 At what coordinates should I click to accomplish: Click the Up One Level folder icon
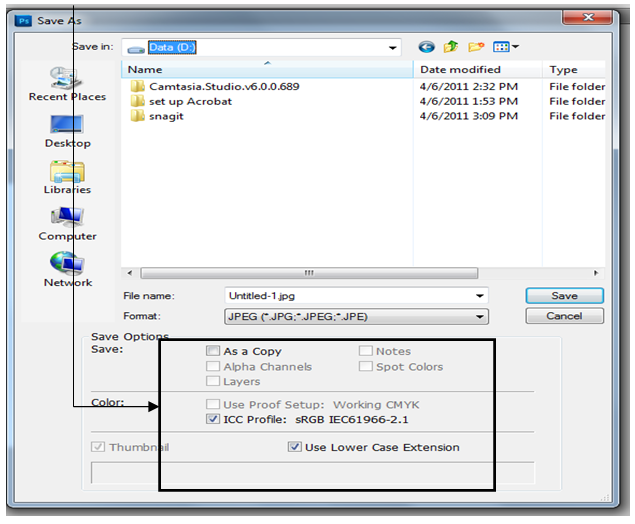[x=451, y=47]
